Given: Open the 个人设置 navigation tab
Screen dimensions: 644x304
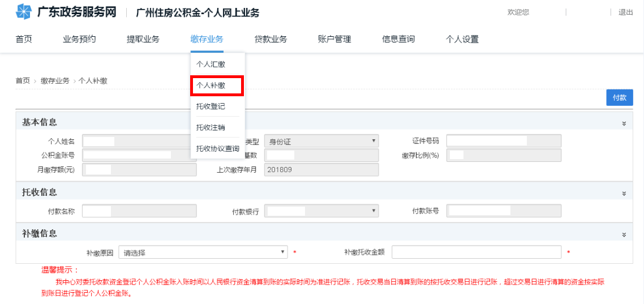Looking at the screenshot, I should point(462,39).
